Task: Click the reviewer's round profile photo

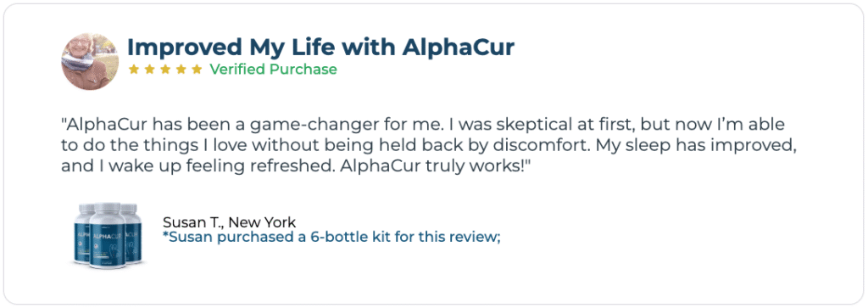Action: point(90,61)
